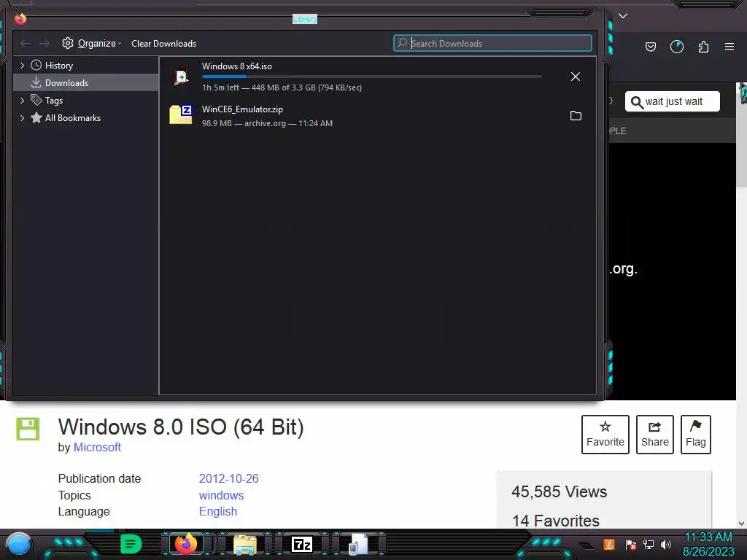This screenshot has width=747, height=560.
Task: Show WinCE6_Emulator.zip in folder
Action: [576, 116]
